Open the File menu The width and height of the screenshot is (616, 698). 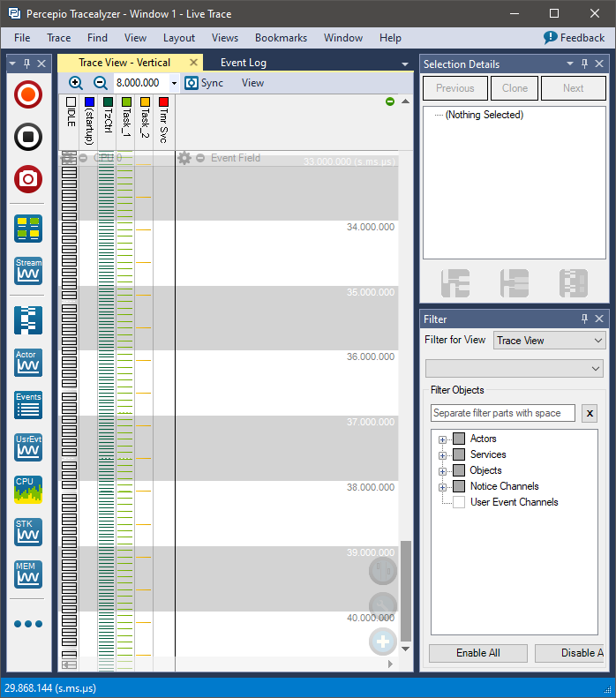pyautogui.click(x=22, y=38)
